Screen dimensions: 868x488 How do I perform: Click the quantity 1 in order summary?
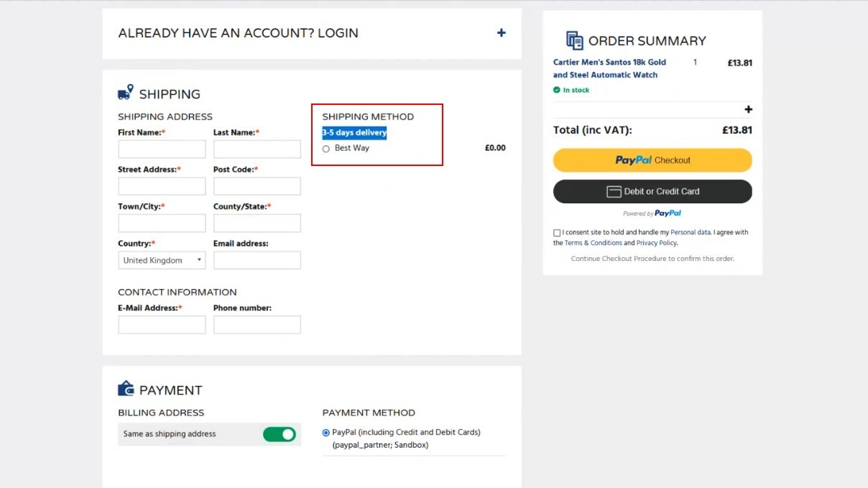695,63
